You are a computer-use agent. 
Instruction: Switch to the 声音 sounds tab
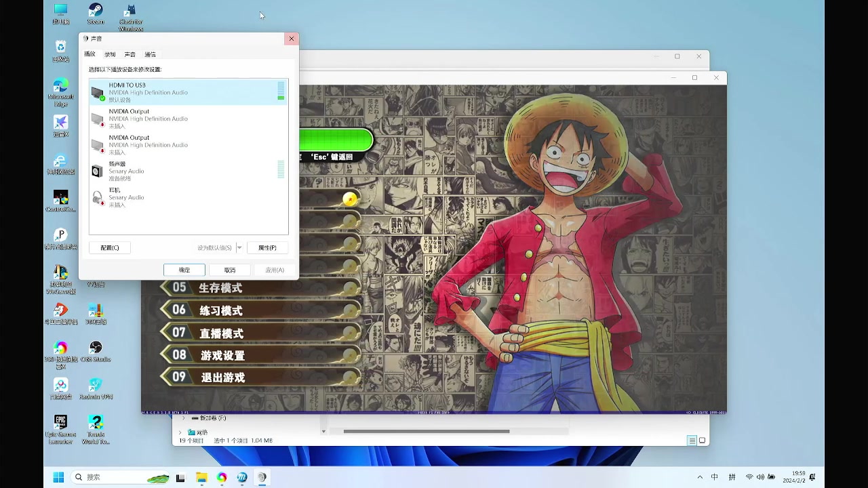[x=130, y=54]
